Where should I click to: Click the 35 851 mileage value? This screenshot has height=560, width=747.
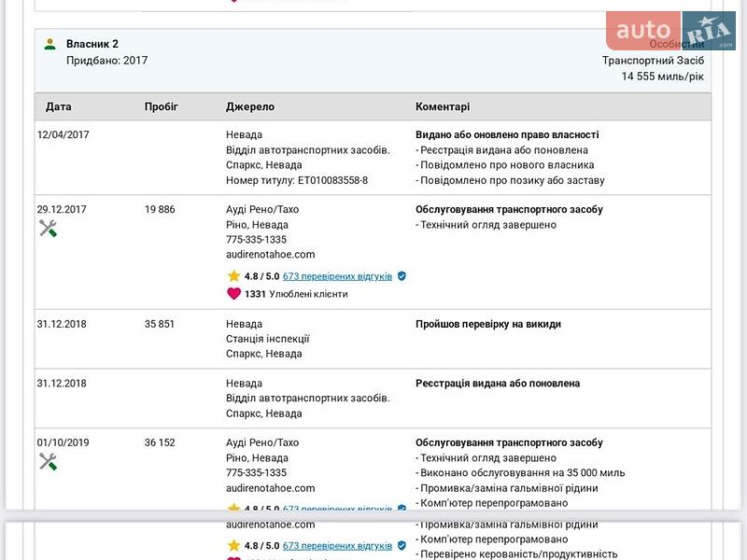click(160, 324)
